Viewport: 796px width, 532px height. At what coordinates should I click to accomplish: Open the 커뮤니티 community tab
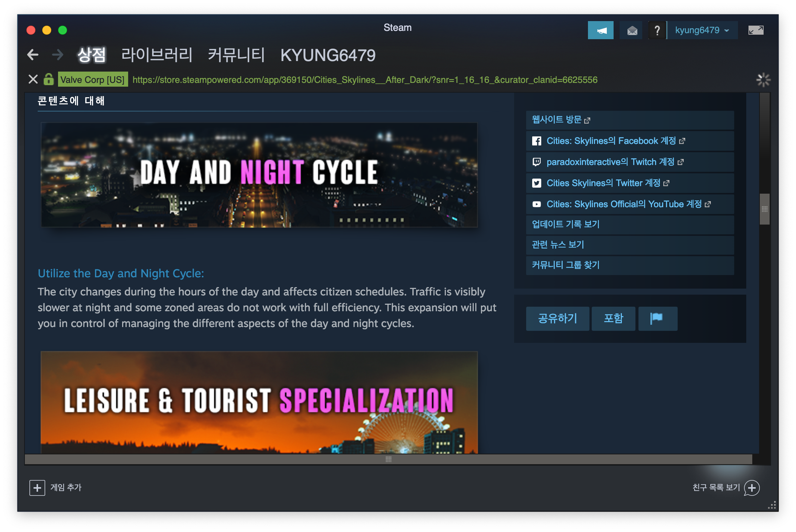click(236, 55)
